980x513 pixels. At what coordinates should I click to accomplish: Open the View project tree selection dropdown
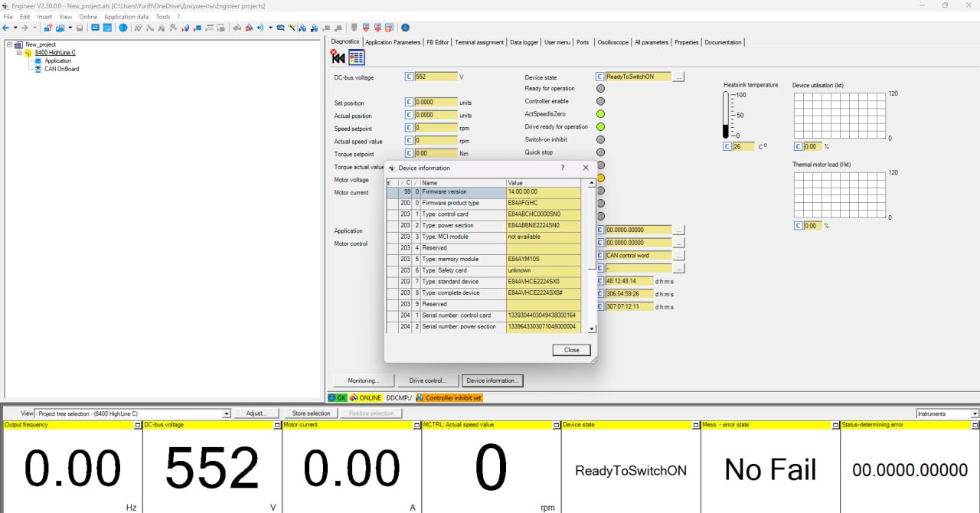pyautogui.click(x=226, y=413)
